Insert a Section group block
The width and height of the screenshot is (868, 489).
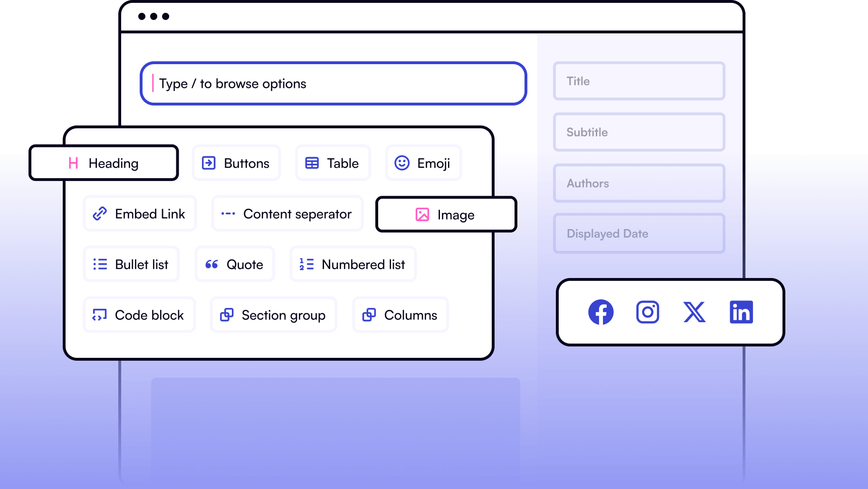pyautogui.click(x=273, y=315)
